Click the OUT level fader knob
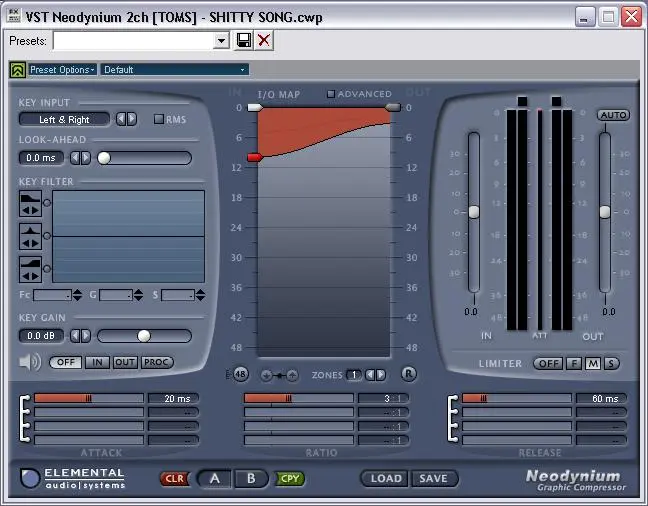Image resolution: width=648 pixels, height=506 pixels. (x=605, y=212)
